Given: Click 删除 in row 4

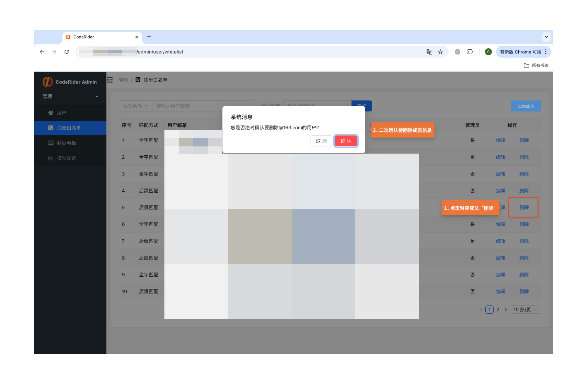Looking at the screenshot, I should pos(524,191).
